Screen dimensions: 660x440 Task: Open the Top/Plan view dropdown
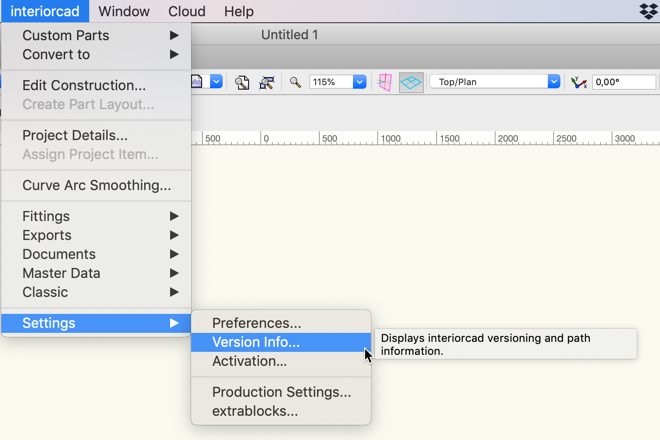pos(554,82)
